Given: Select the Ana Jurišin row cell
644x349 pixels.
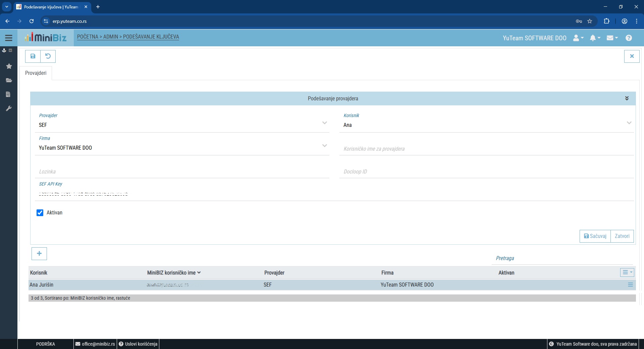Looking at the screenshot, I should [41, 285].
